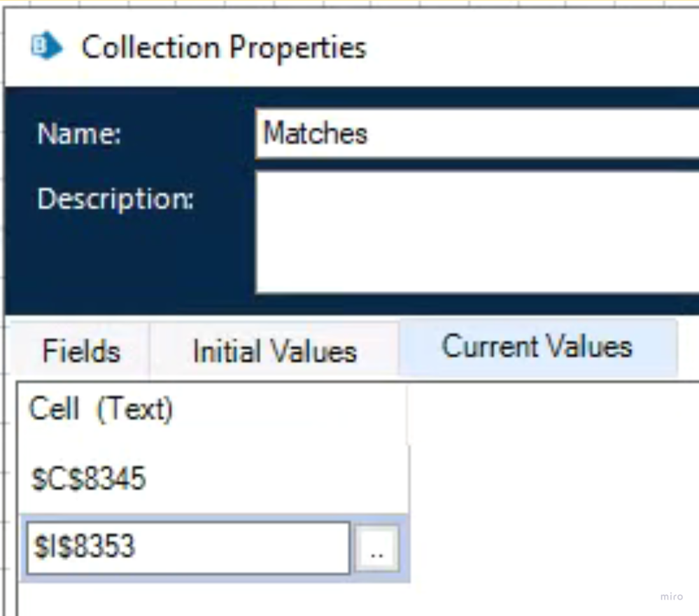This screenshot has width=699, height=616.
Task: Click the Blue Prism icon in title bar
Action: [46, 48]
